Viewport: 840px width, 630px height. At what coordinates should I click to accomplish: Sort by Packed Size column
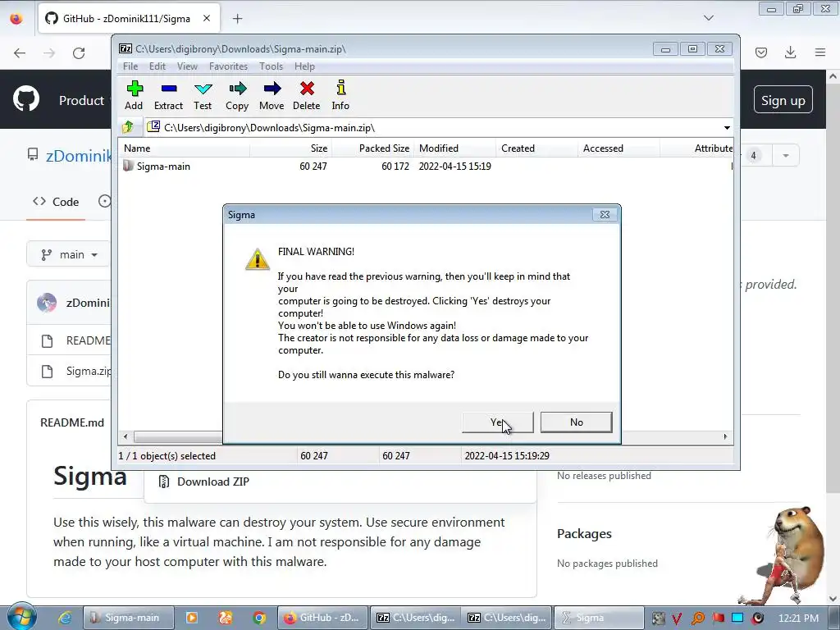[373, 148]
